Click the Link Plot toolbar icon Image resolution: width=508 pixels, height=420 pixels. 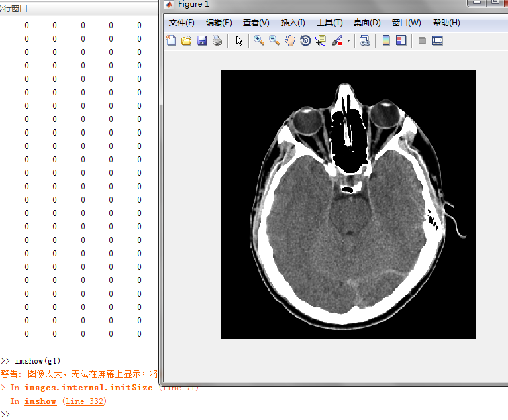pyautogui.click(x=365, y=40)
